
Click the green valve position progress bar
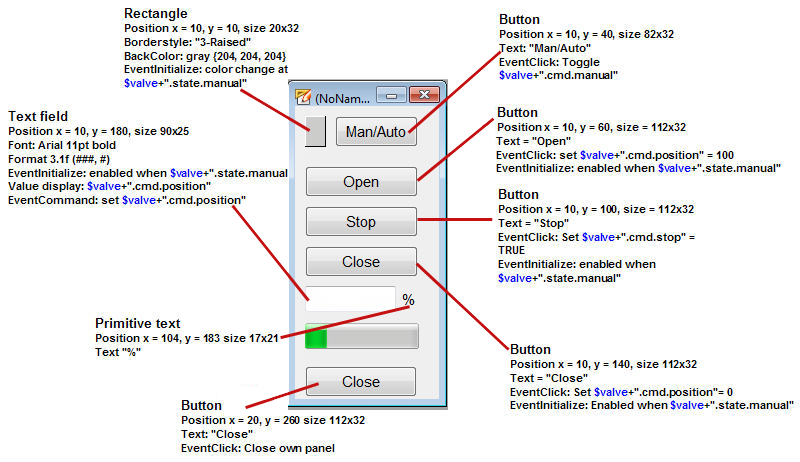pyautogui.click(x=362, y=336)
